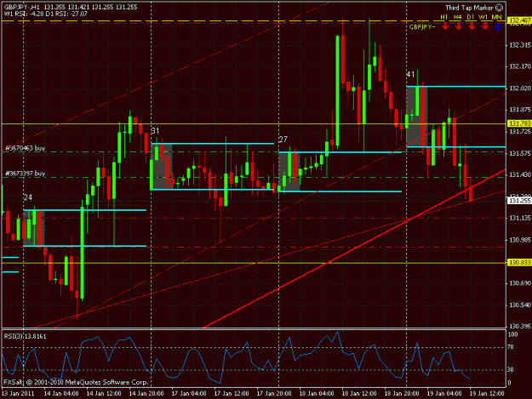Select the '#3673397 buy' order label

coord(25,174)
